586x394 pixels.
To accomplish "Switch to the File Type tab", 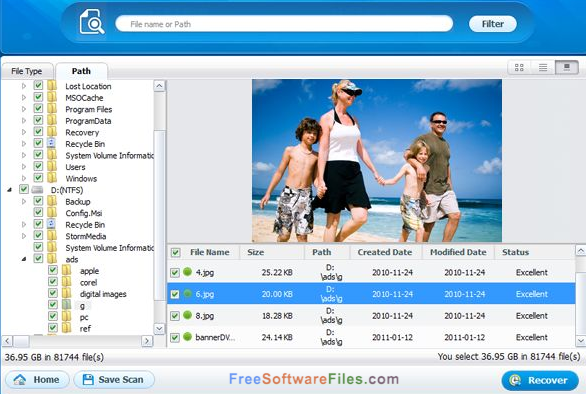I will click(x=27, y=71).
